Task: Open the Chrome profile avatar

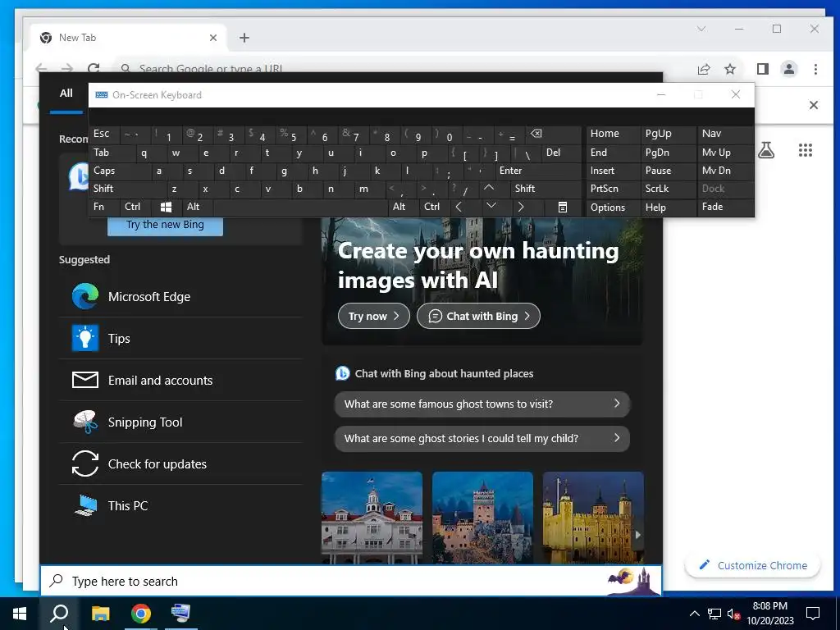Action: click(789, 69)
